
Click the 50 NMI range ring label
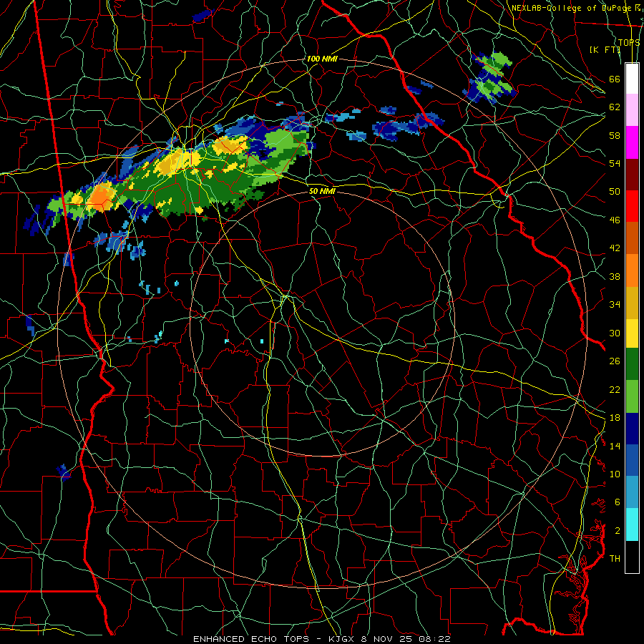point(322,191)
